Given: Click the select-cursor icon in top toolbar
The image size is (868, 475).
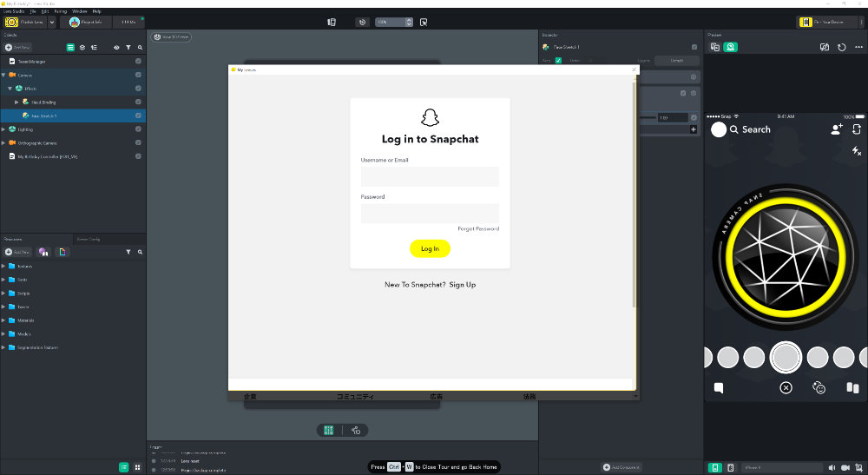Looking at the screenshot, I should (424, 23).
